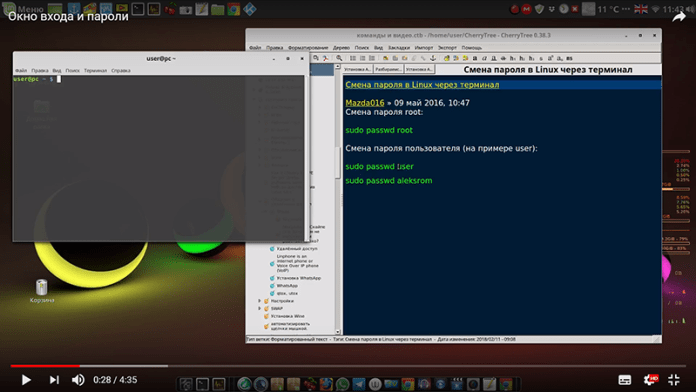
Task: Open the Терминал menu in terminal window
Action: 95,71
